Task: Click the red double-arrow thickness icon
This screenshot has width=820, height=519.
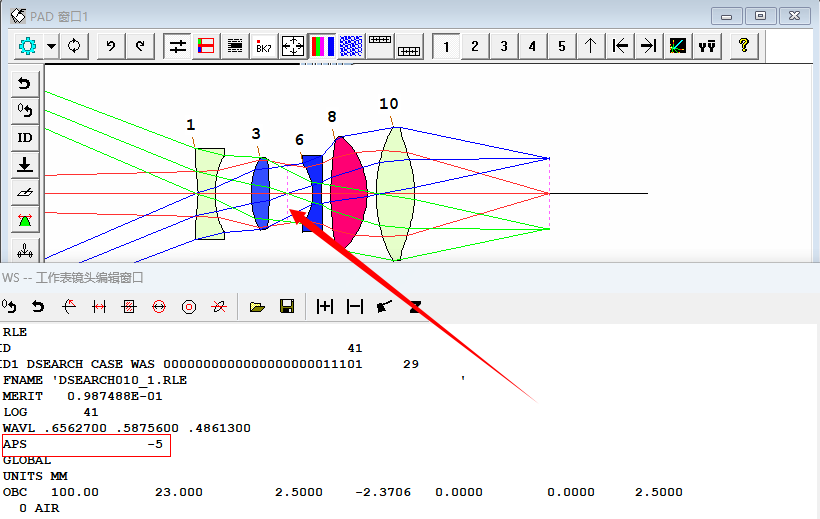Action: (x=99, y=306)
